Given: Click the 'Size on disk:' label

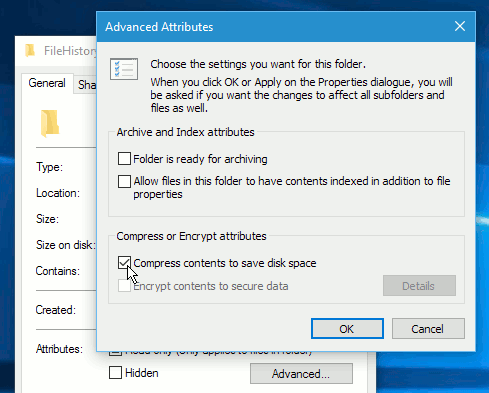Looking at the screenshot, I should [66, 245].
